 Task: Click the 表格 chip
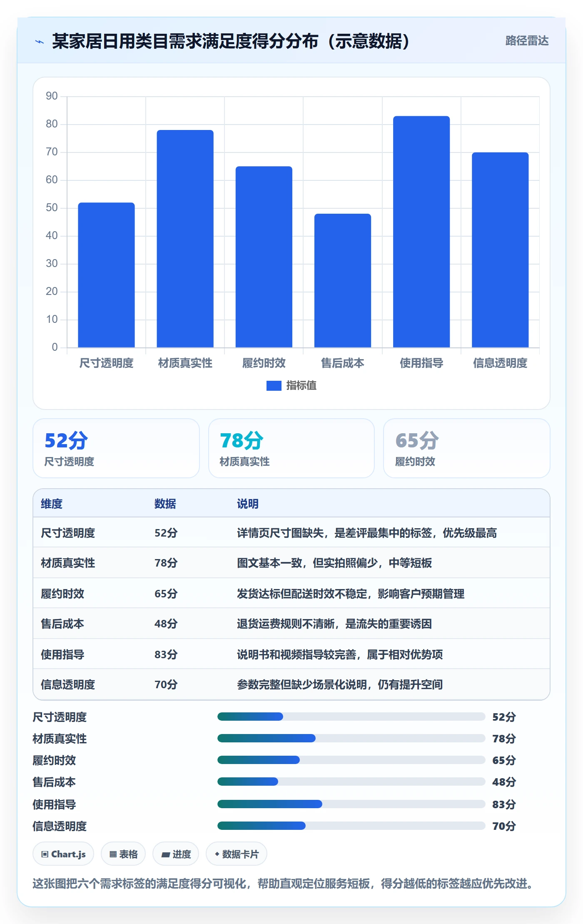click(123, 854)
